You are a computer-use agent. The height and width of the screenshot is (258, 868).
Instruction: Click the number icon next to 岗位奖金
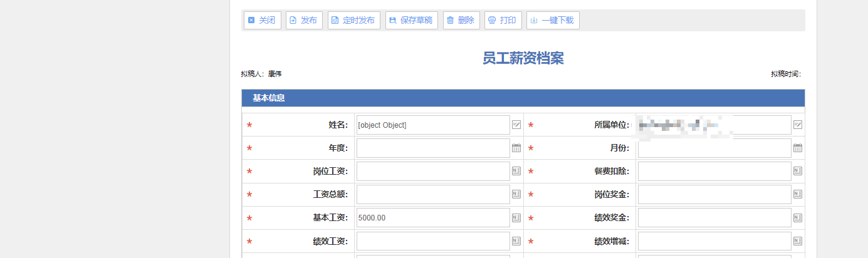798,194
